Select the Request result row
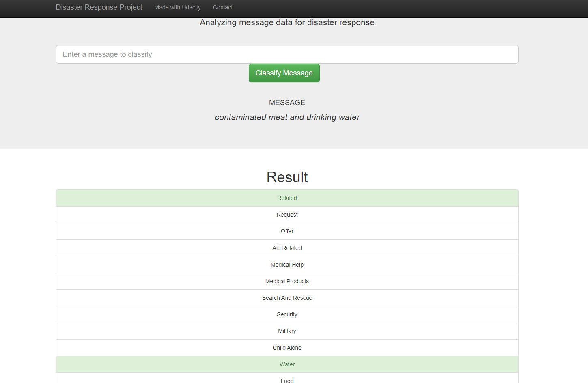The width and height of the screenshot is (588, 383). (287, 215)
